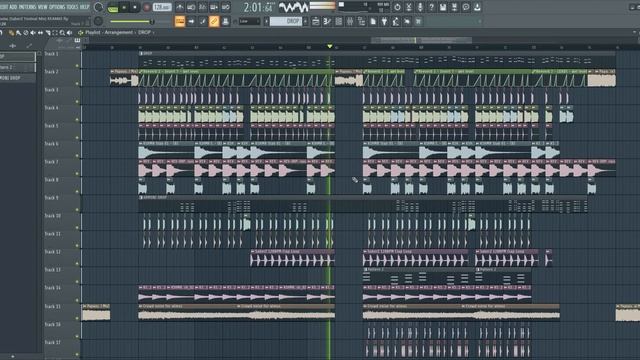Select the playlist playback speaker tool

point(69,33)
